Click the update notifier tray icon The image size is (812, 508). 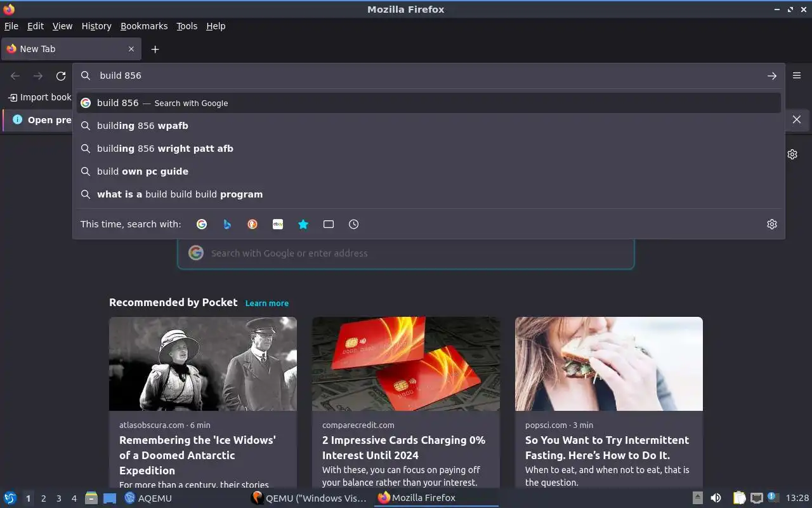pyautogui.click(x=773, y=498)
